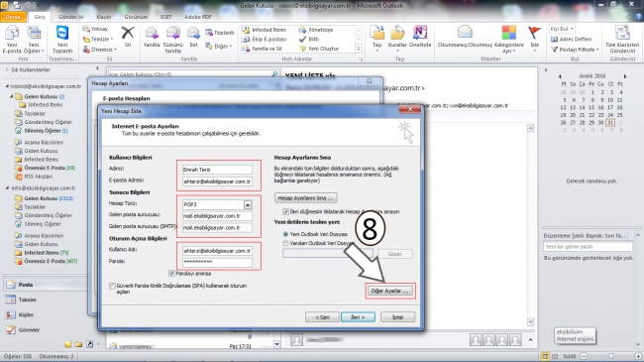Open Diğer dropdown in Yanıtla group
The height and width of the screenshot is (362, 644).
coord(219,46)
